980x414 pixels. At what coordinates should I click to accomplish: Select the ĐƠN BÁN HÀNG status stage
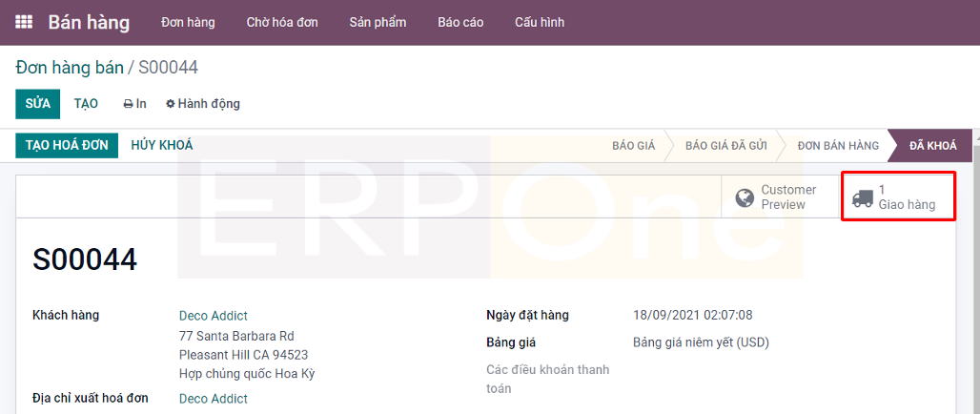[x=838, y=146]
